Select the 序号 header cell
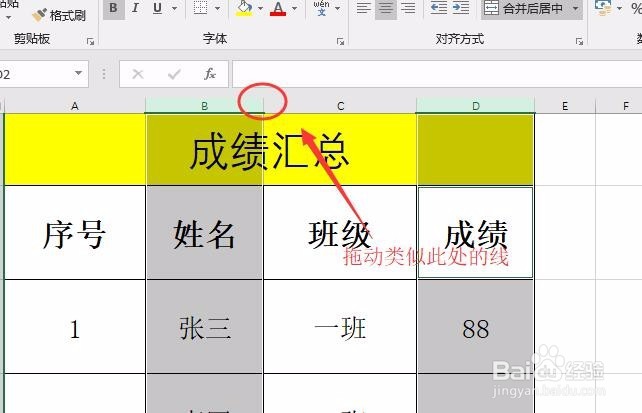The height and width of the screenshot is (413, 642). tap(75, 233)
